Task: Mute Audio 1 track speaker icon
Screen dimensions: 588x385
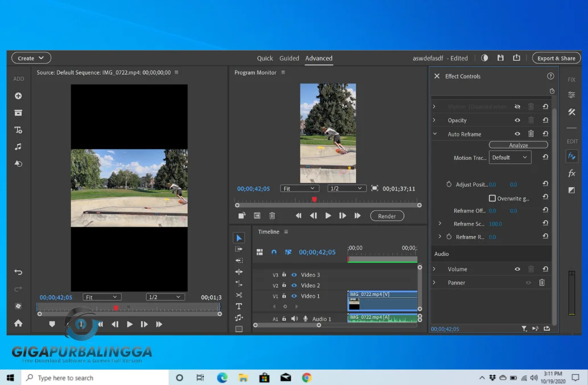Action: click(x=294, y=318)
